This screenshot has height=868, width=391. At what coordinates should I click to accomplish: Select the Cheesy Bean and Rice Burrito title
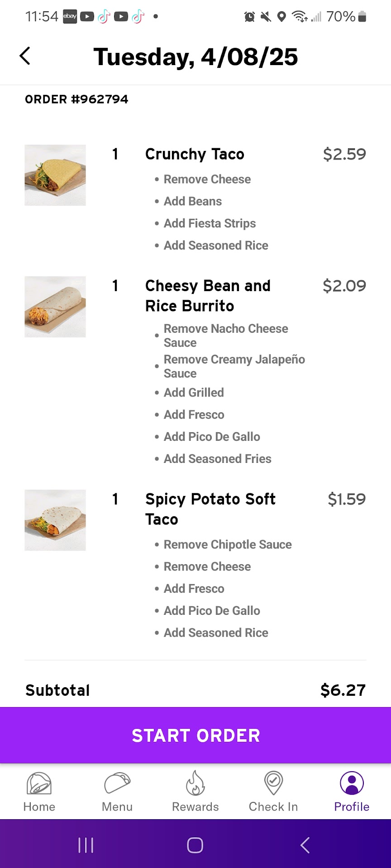[208, 296]
